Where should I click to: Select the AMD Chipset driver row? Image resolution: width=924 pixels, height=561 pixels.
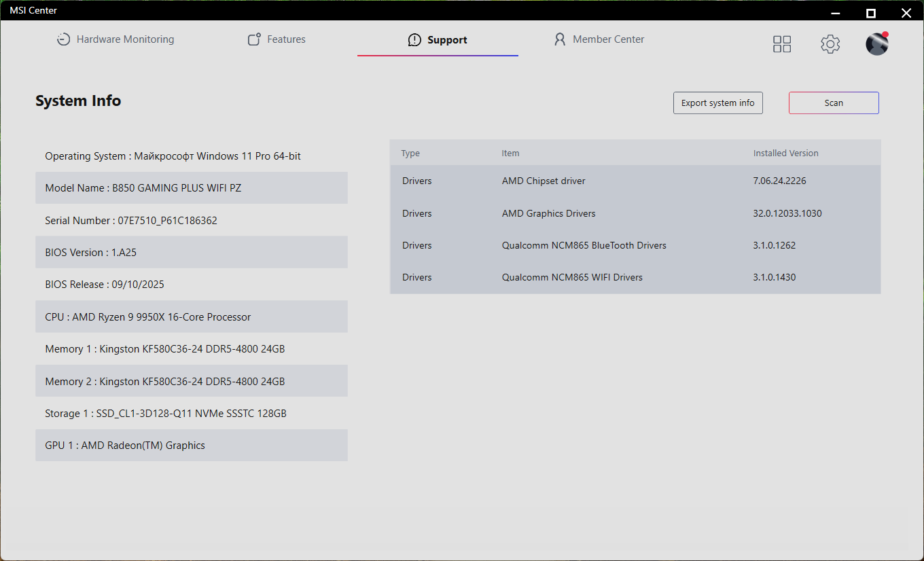coord(635,181)
